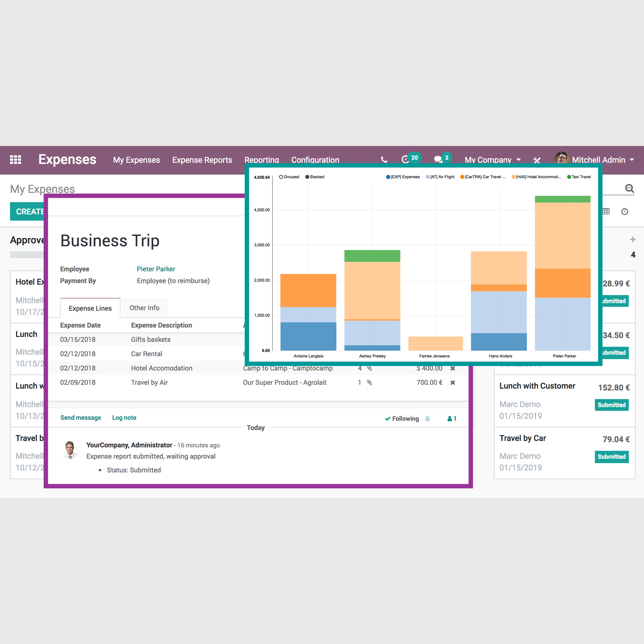Toggle the Following subscription status
The image size is (644, 644).
[x=402, y=419]
